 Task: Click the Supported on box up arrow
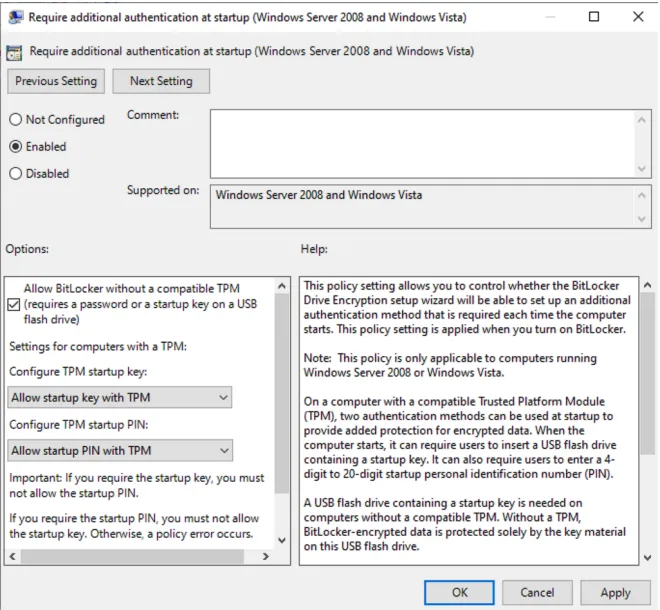(x=642, y=195)
